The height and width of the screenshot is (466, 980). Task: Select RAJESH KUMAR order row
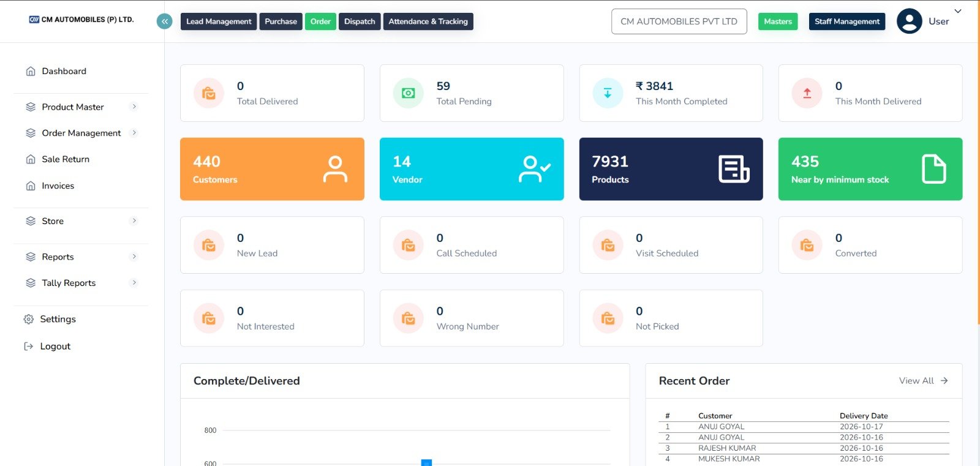pyautogui.click(x=804, y=448)
